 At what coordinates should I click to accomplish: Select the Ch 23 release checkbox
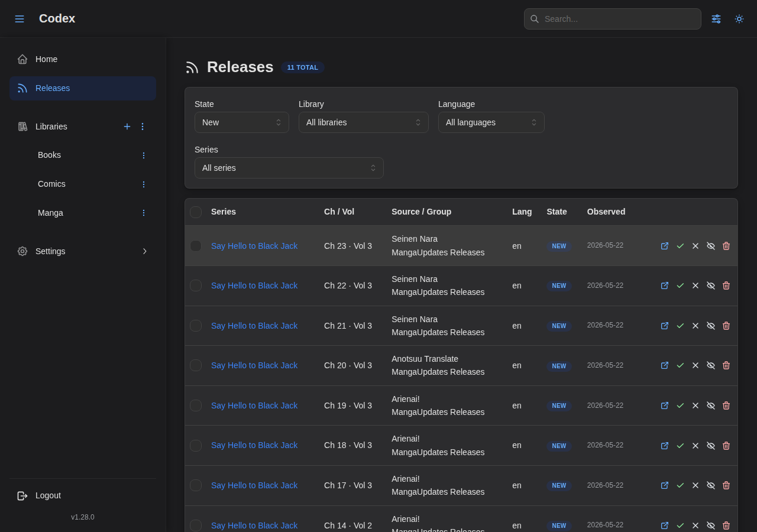[x=196, y=246]
